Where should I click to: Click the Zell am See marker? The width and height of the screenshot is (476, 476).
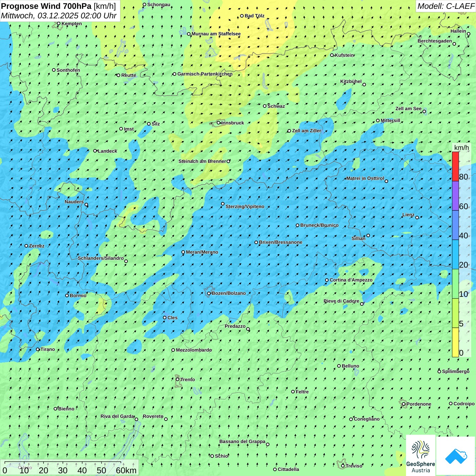coord(424,112)
